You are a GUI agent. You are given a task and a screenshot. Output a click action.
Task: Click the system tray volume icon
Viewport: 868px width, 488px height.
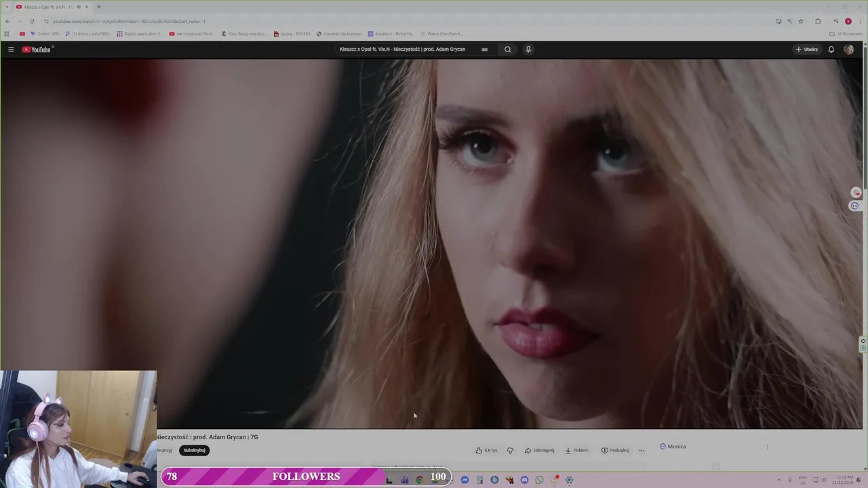(825, 480)
